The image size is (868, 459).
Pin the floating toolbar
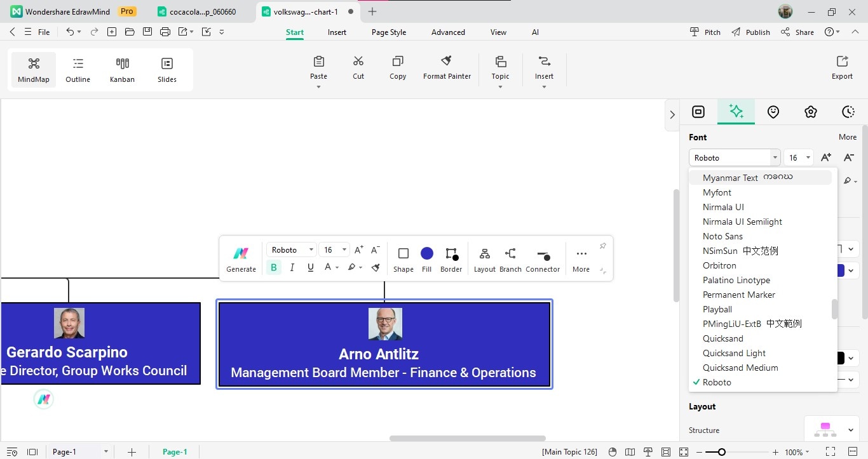[602, 246]
